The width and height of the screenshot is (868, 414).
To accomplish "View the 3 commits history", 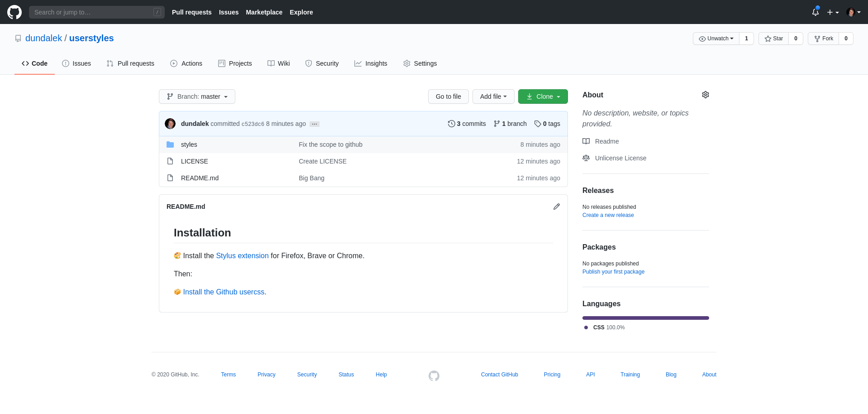I will 467,124.
